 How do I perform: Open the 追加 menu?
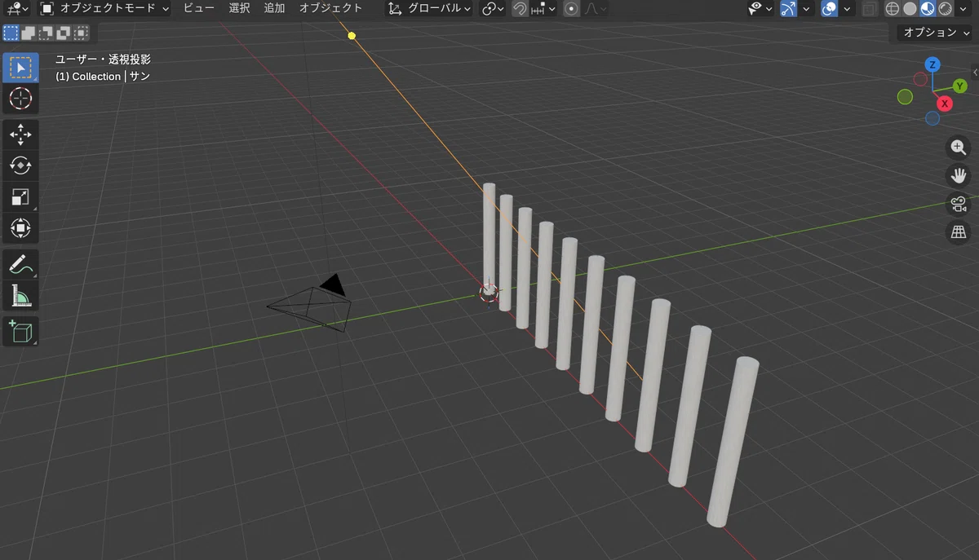click(x=274, y=8)
